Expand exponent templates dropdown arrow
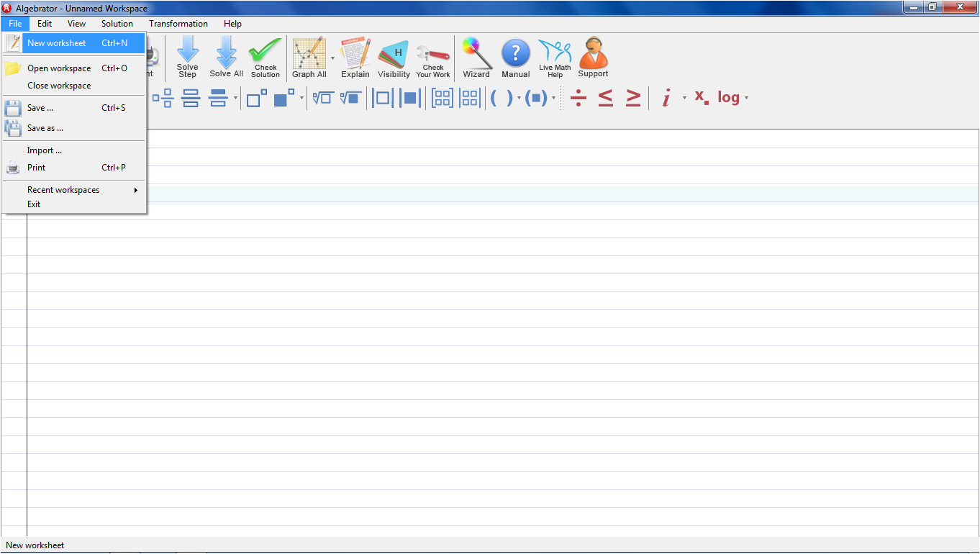 tap(301, 98)
